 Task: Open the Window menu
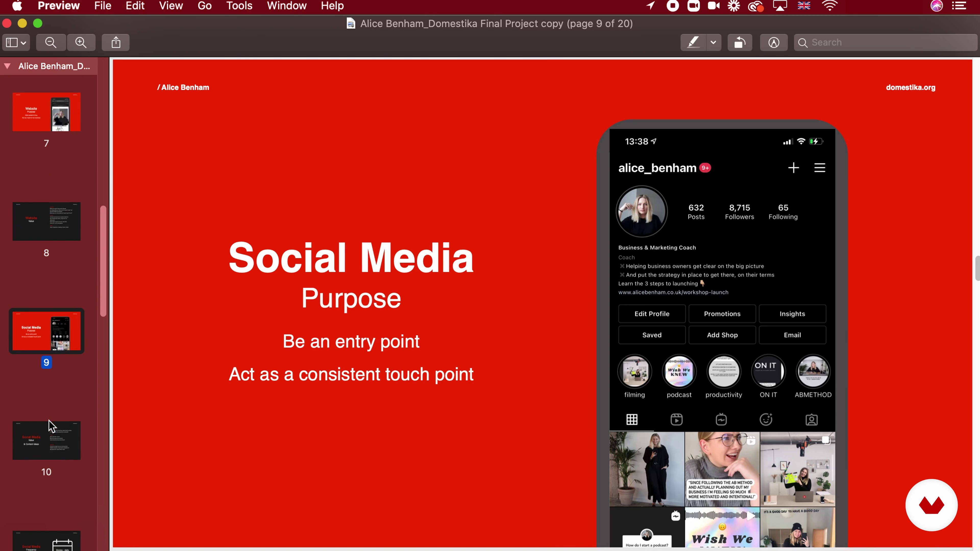coord(286,6)
